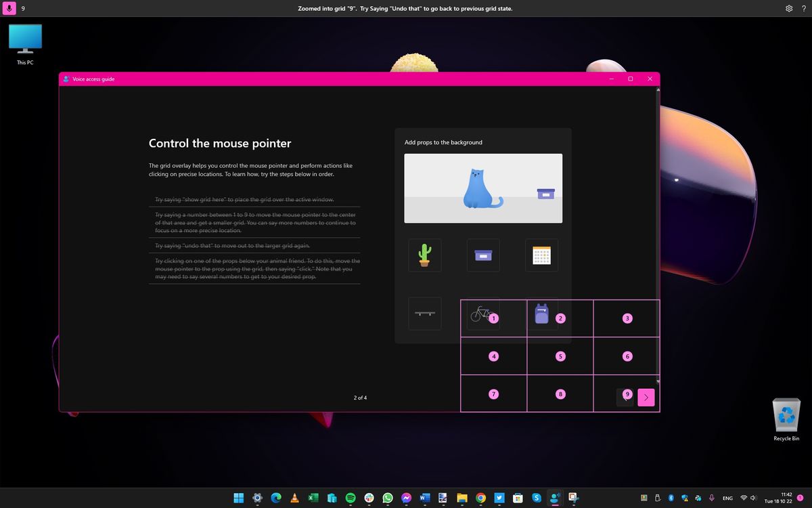Viewport: 812px width, 508px height.
Task: Select the calendar prop
Action: tap(541, 255)
